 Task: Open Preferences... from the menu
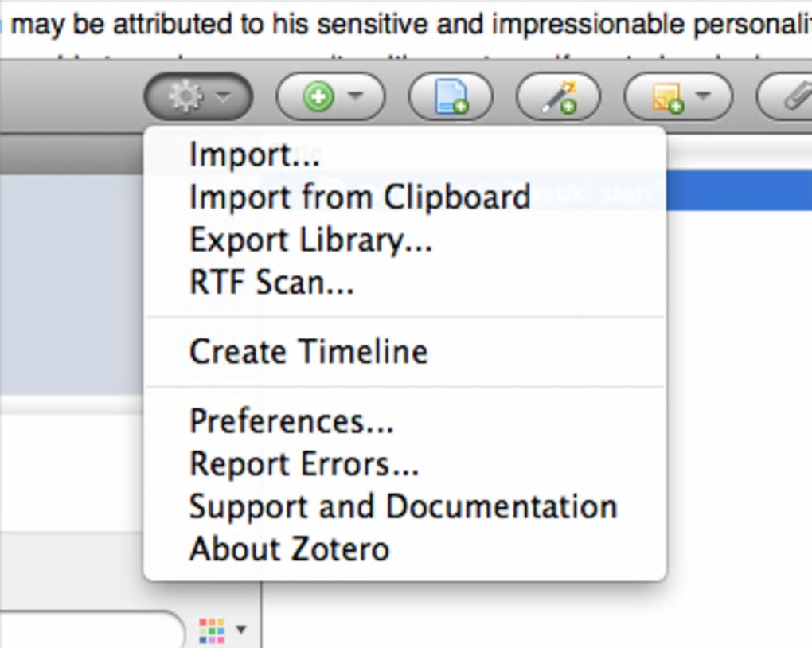pyautogui.click(x=291, y=421)
